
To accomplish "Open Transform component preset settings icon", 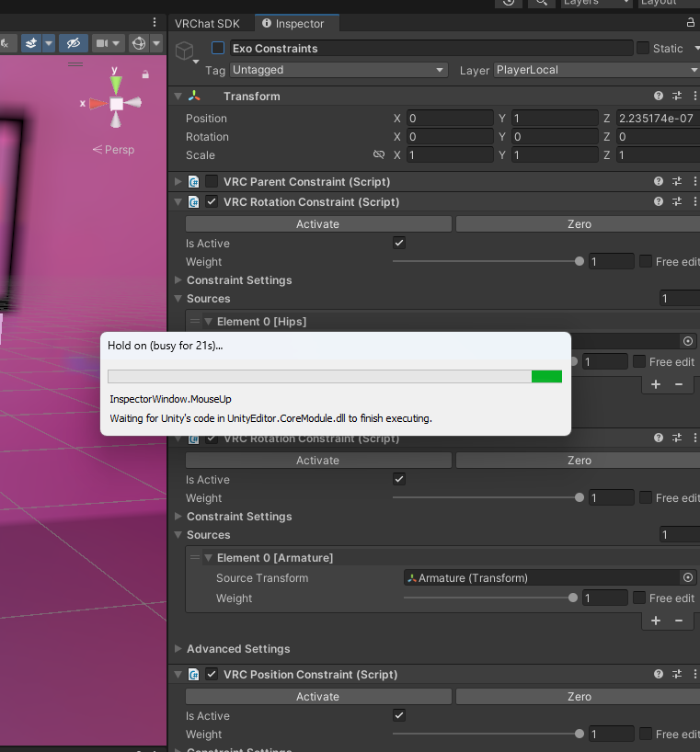I will (677, 96).
